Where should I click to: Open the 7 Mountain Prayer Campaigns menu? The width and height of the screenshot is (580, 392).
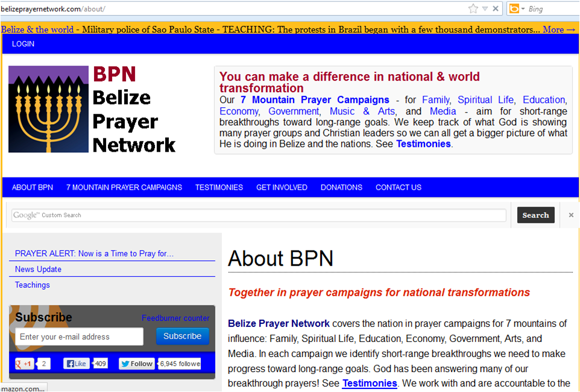click(x=124, y=187)
